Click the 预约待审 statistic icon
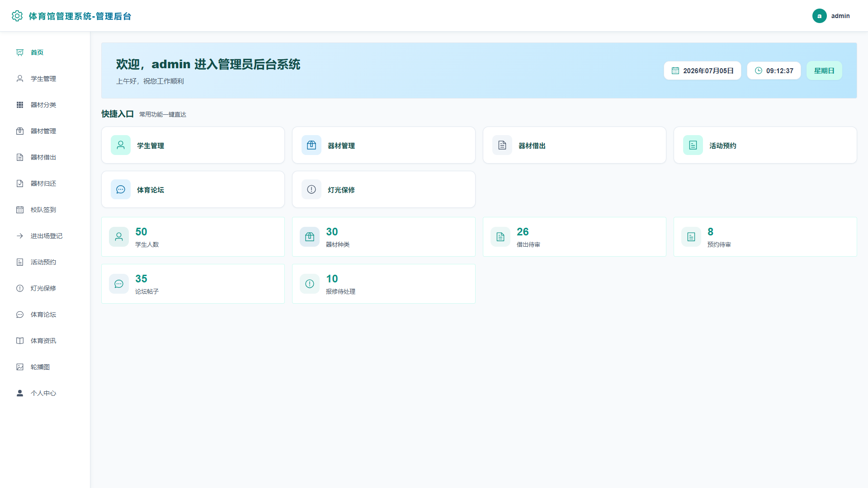The height and width of the screenshot is (488, 868). 691,237
